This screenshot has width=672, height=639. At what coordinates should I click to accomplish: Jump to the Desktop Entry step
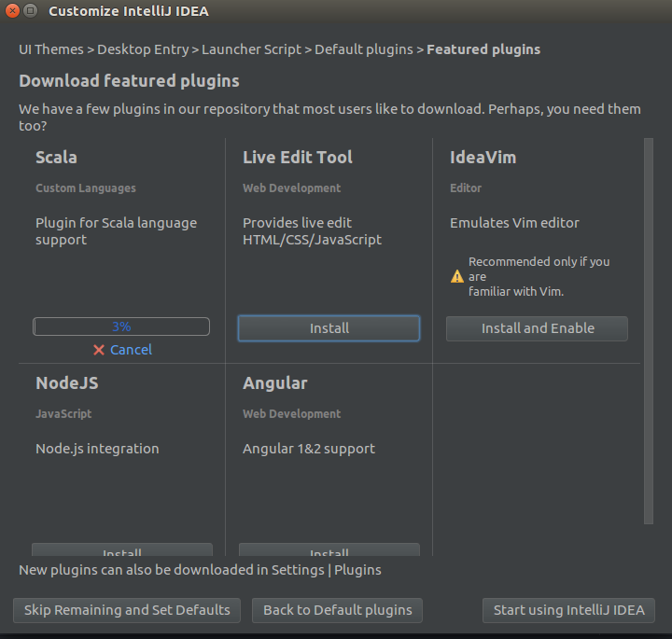pos(143,49)
